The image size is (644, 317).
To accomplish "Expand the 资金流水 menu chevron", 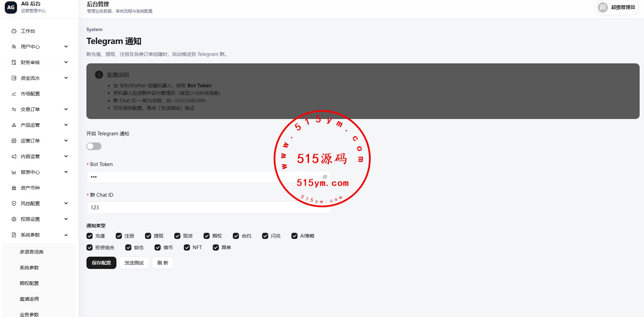I will coord(66,78).
